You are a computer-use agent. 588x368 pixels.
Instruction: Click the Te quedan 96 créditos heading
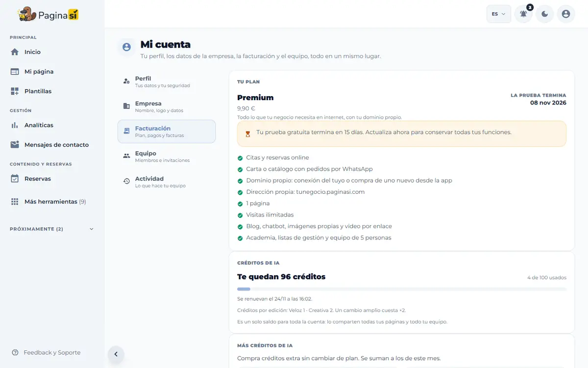281,277
